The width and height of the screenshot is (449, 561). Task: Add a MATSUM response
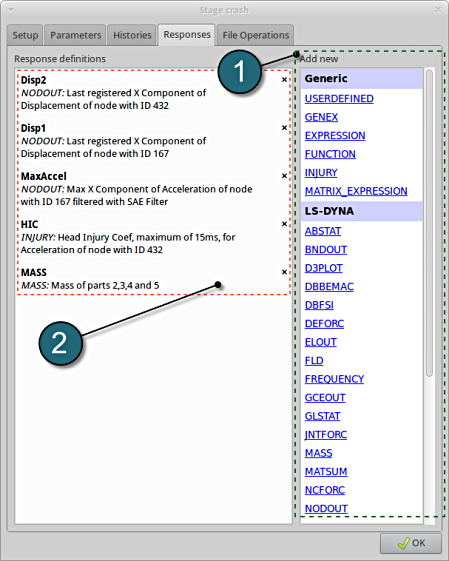326,472
